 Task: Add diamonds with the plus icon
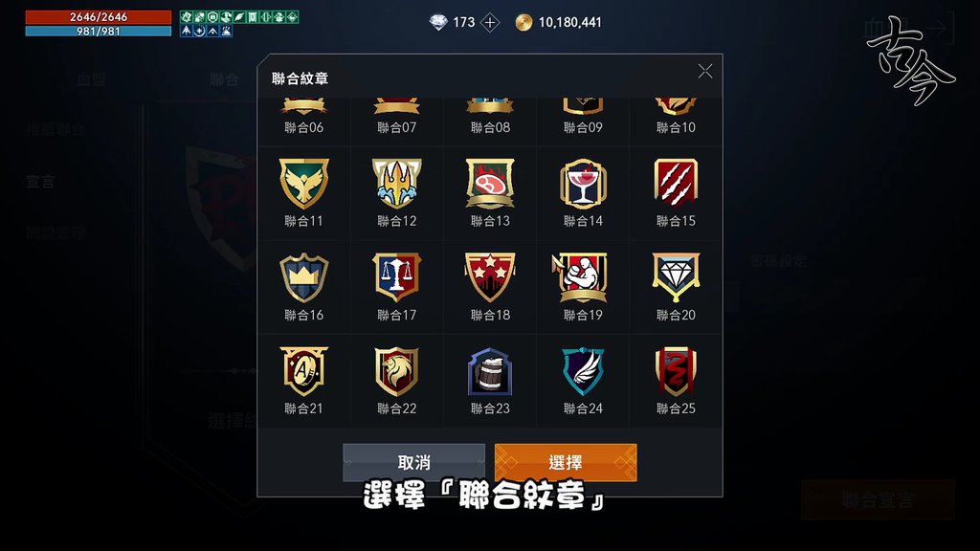point(490,23)
